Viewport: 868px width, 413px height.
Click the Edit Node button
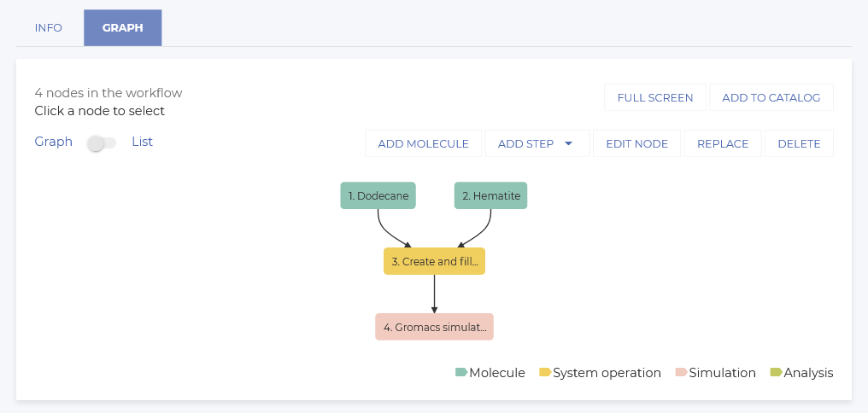pyautogui.click(x=636, y=143)
